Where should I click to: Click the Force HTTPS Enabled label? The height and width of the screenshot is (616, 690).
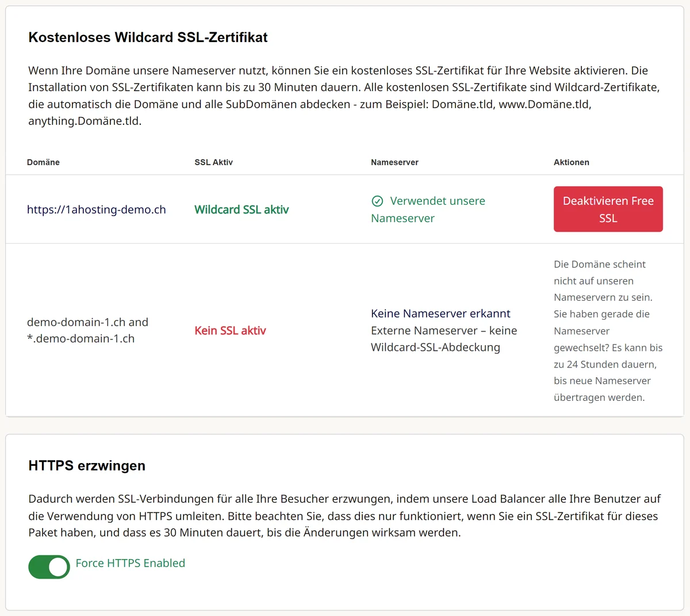click(x=131, y=563)
